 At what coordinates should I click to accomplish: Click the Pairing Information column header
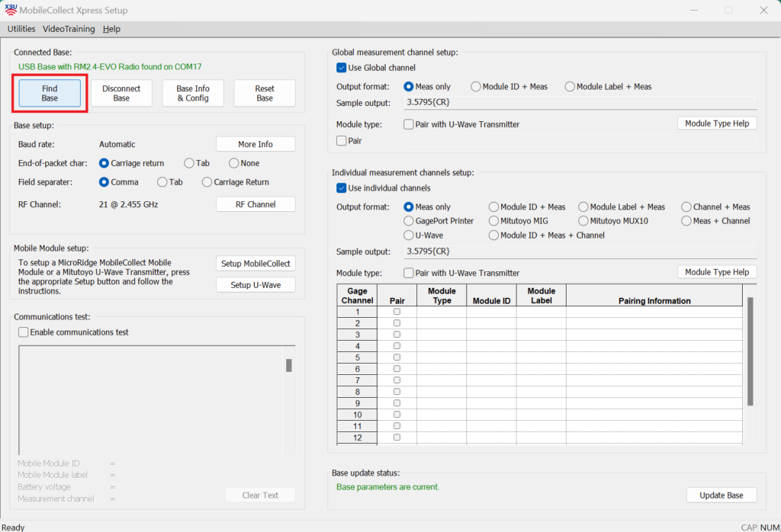[x=654, y=296]
